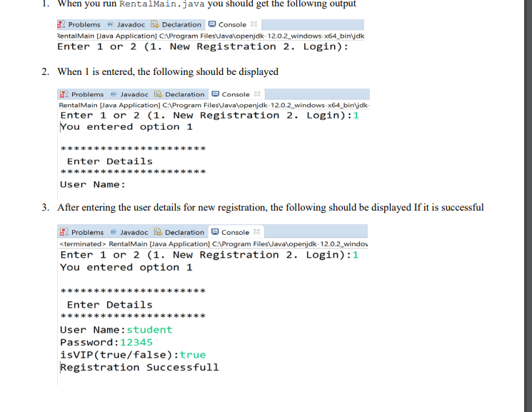Viewport: 532px width, 412px height.
Task: Select Javadoc tab in the third console screenshot
Action: click(x=129, y=232)
